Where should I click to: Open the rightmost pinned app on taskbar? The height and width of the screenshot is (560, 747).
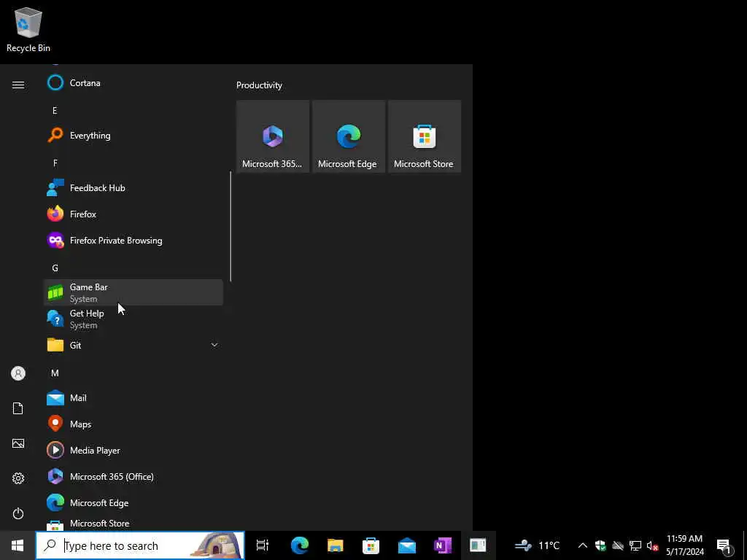[478, 545]
